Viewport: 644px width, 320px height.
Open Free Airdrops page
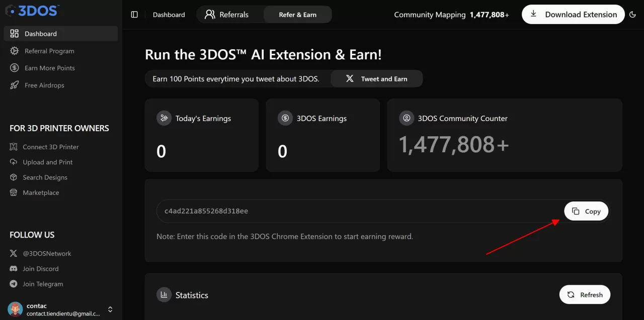44,85
